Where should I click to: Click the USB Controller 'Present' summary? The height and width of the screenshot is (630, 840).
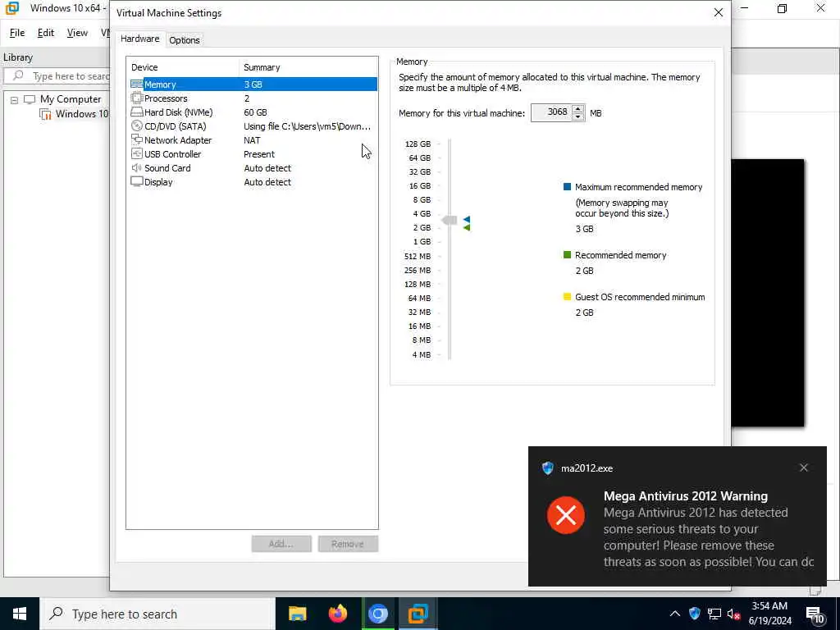(258, 153)
